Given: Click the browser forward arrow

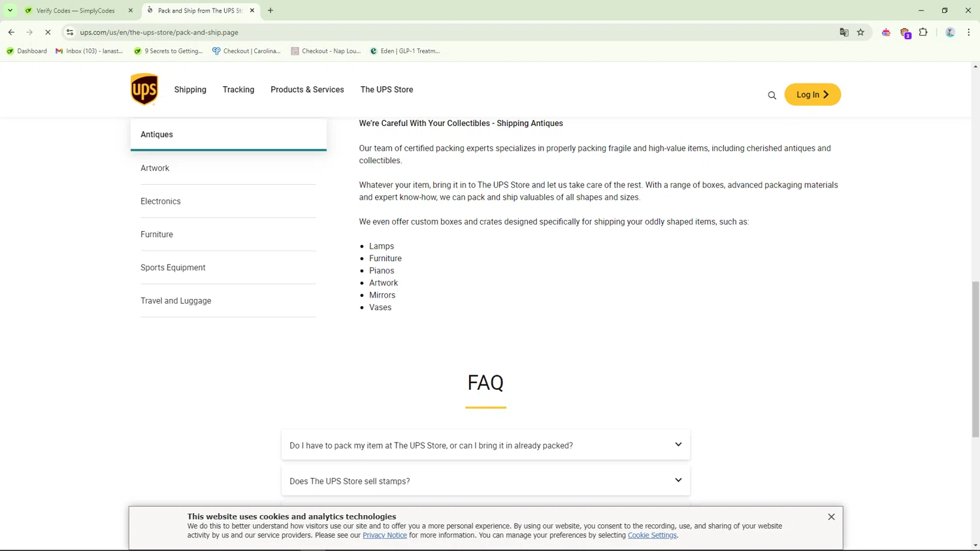Looking at the screenshot, I should [x=29, y=32].
